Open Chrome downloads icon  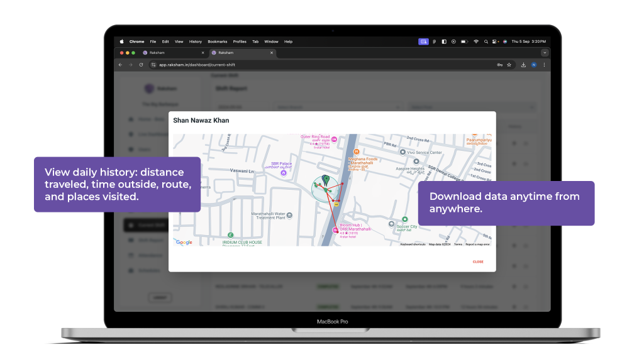(523, 65)
